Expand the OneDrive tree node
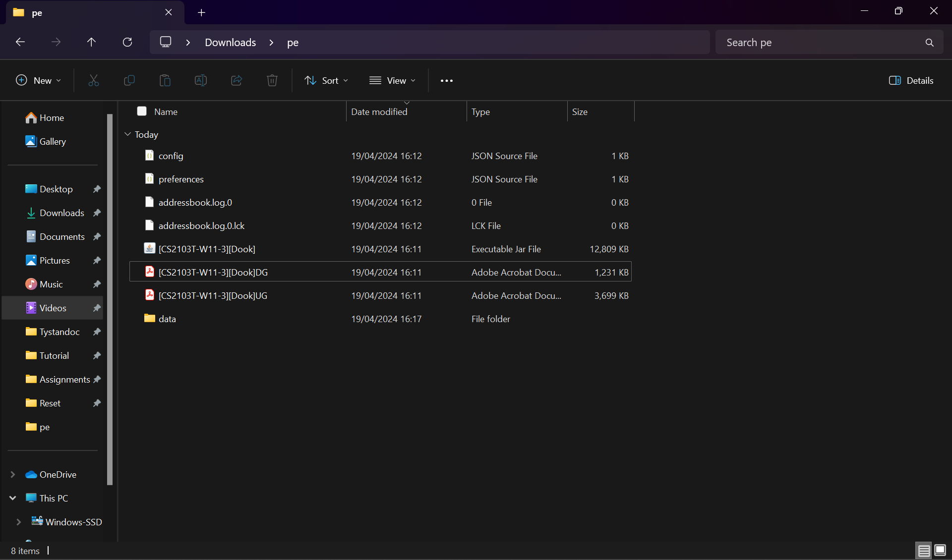This screenshot has height=560, width=952. [x=13, y=474]
